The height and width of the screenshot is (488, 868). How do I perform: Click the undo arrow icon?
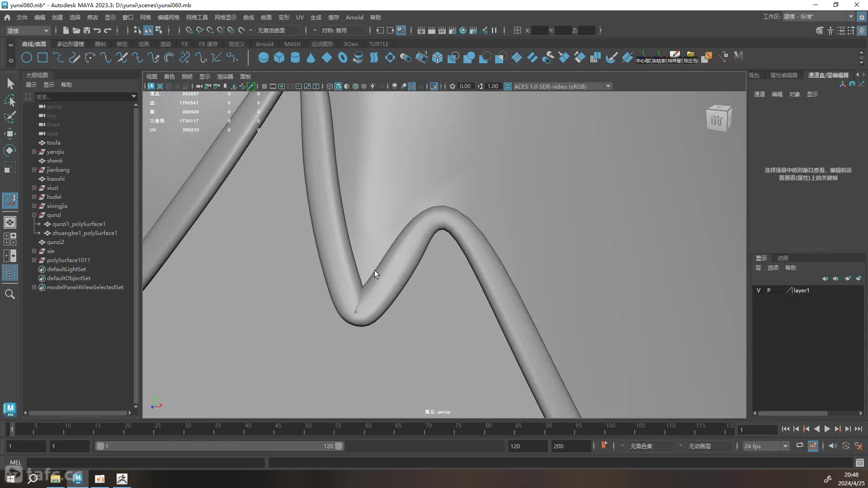97,30
